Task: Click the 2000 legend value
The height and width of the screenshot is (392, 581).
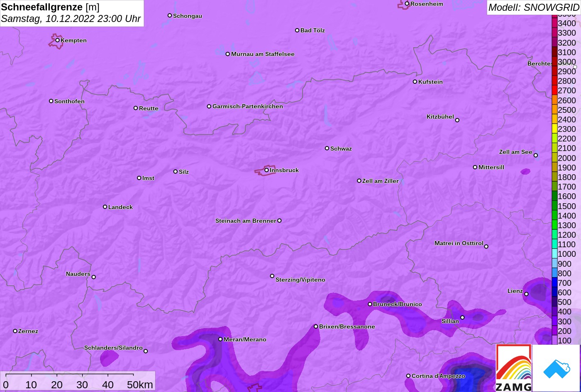Action: (x=567, y=158)
